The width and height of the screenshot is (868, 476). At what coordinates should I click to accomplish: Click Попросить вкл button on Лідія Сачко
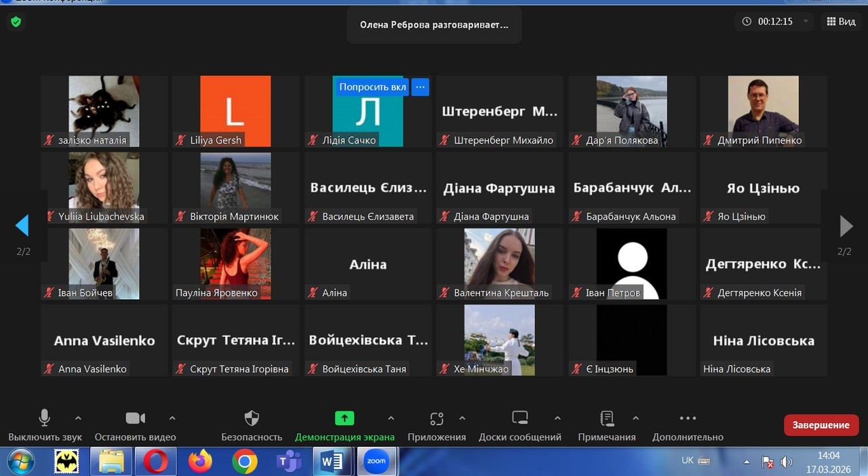coord(372,87)
